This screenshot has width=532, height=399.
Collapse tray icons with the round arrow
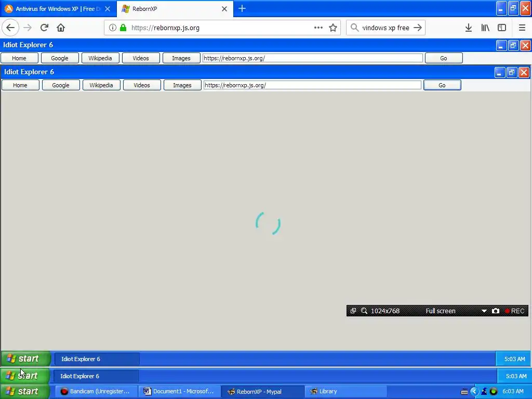coord(474,392)
